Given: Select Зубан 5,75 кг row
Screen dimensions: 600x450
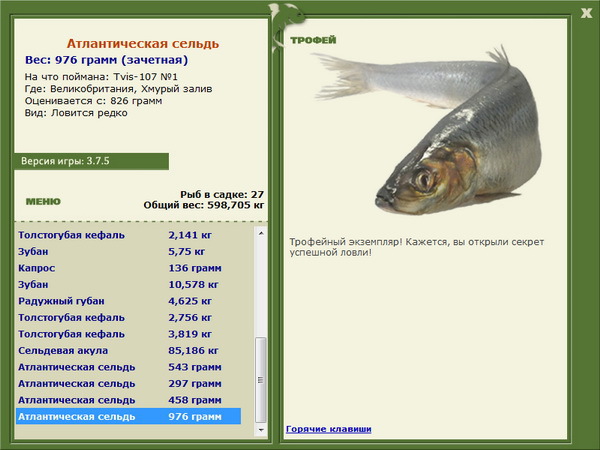Looking at the screenshot, I should click(128, 251).
